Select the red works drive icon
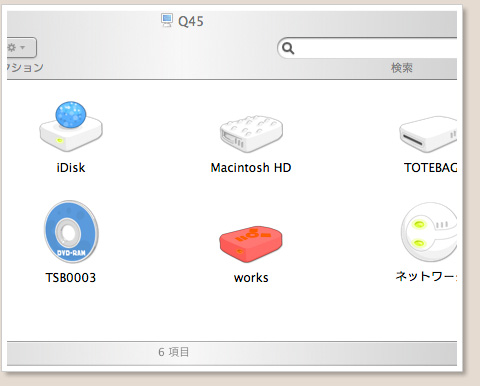The width and height of the screenshot is (480, 386). [251, 244]
